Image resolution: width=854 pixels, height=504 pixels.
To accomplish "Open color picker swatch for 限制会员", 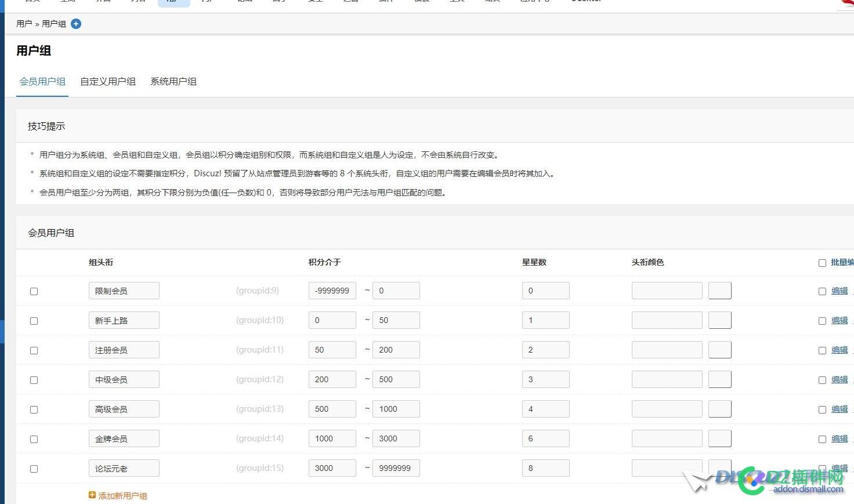I will pyautogui.click(x=720, y=291).
